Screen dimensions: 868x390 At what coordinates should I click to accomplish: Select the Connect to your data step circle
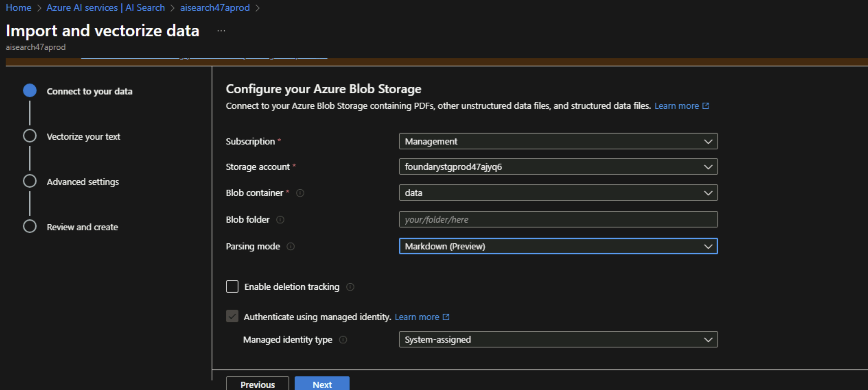click(30, 91)
